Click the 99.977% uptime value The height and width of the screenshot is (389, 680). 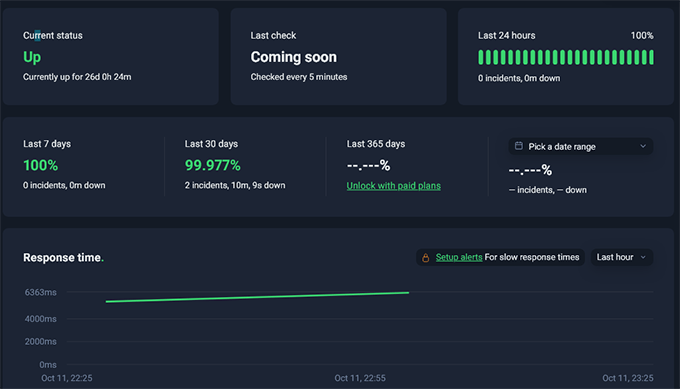[x=212, y=165]
